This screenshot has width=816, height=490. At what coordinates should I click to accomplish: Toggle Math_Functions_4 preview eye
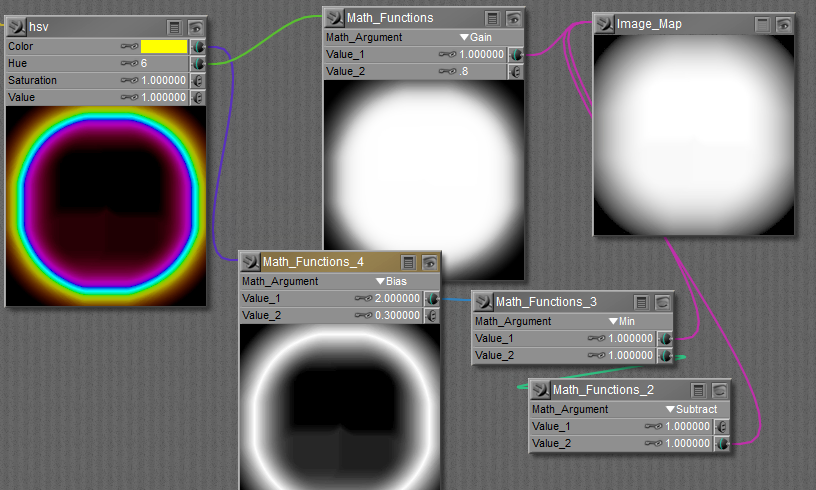(430, 263)
